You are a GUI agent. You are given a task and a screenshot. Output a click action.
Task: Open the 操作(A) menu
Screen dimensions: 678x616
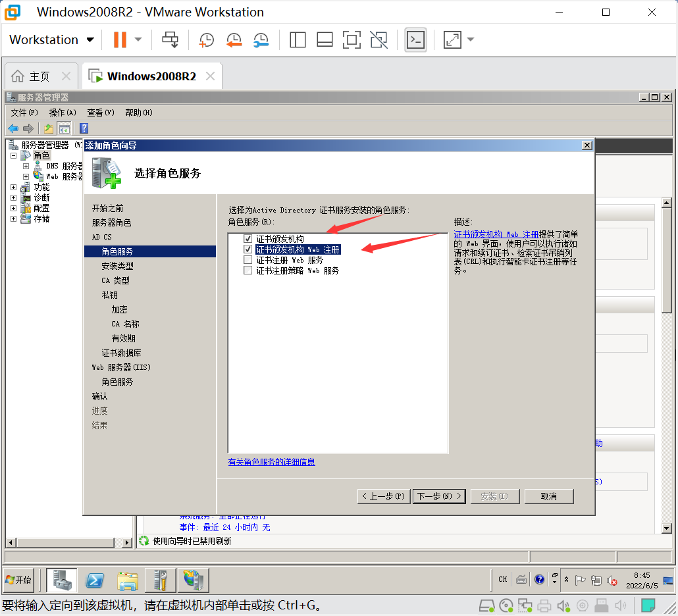[x=63, y=113]
